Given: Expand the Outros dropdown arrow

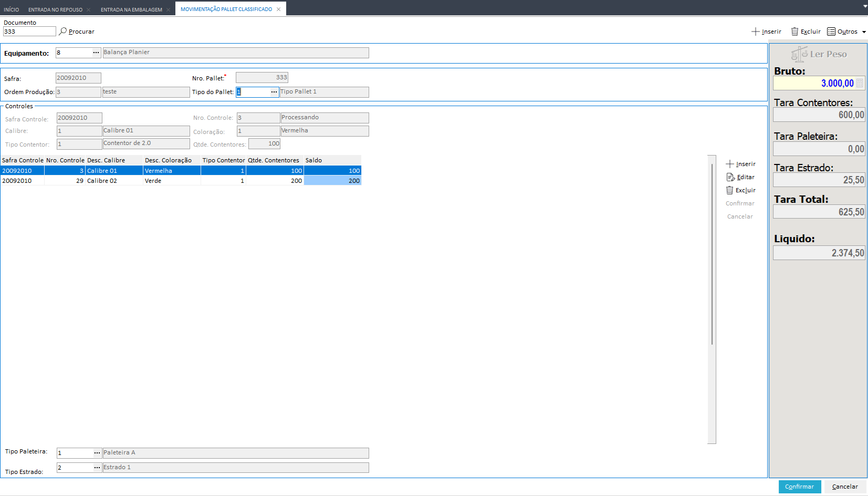Looking at the screenshot, I should (864, 32).
